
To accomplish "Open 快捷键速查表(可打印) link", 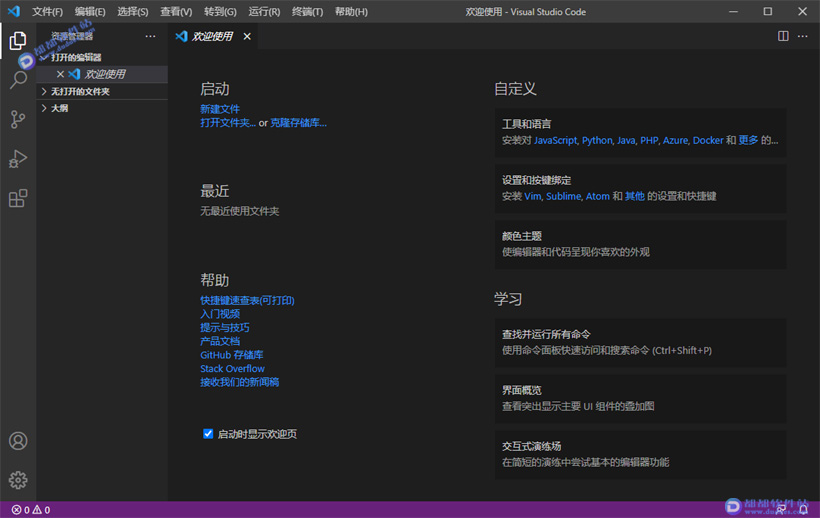I will point(247,300).
